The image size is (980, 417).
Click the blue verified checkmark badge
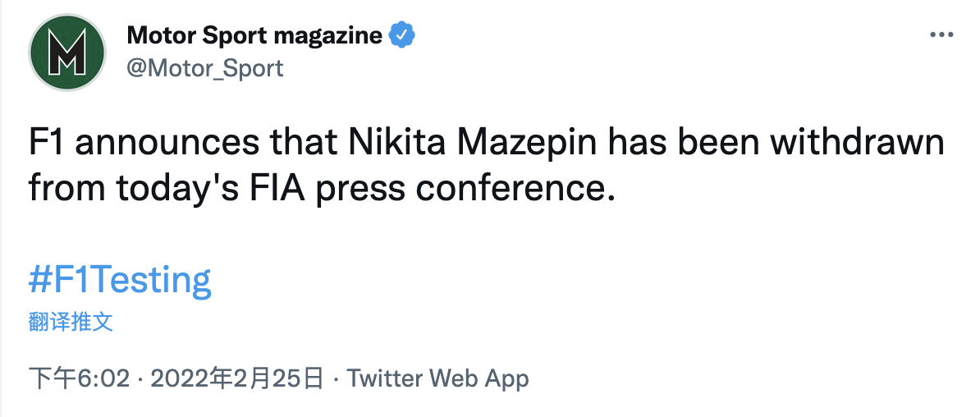(x=402, y=36)
